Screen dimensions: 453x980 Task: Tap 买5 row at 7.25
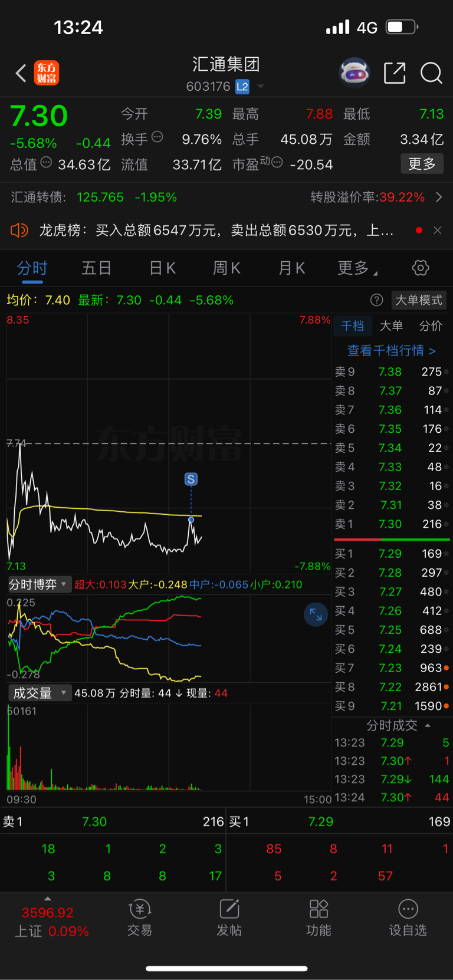click(x=392, y=630)
